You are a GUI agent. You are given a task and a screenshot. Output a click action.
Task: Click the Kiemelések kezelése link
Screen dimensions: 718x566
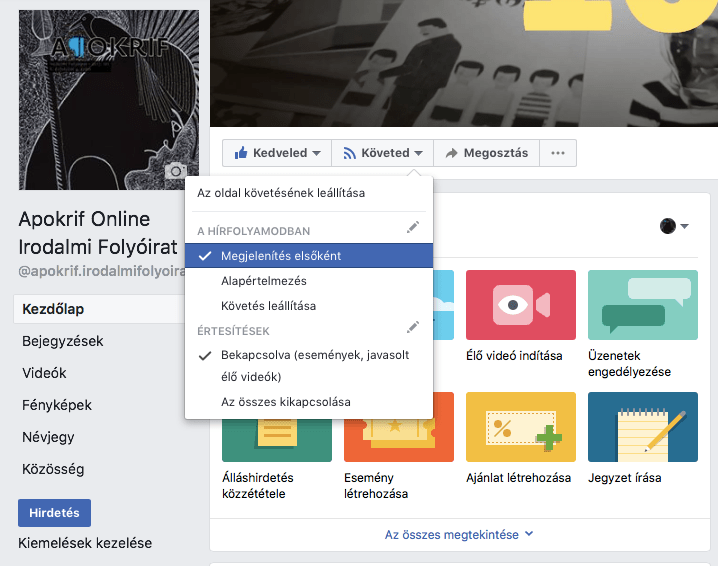coord(85,543)
